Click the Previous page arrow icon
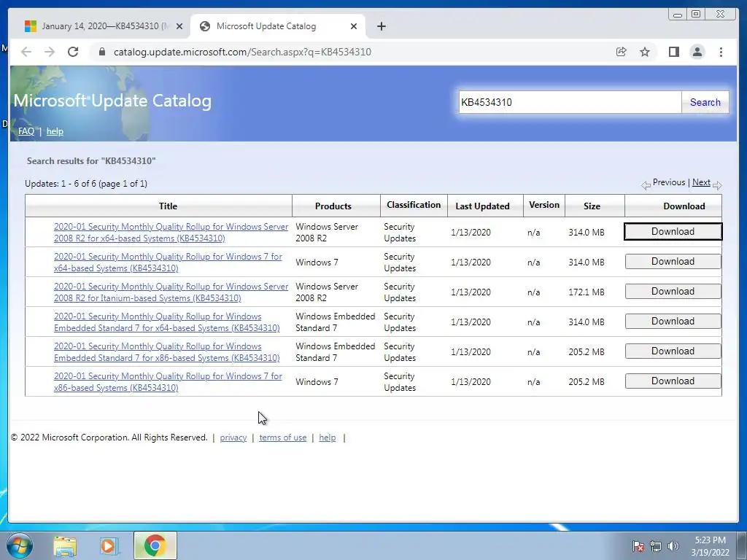The image size is (747, 560). coord(646,185)
